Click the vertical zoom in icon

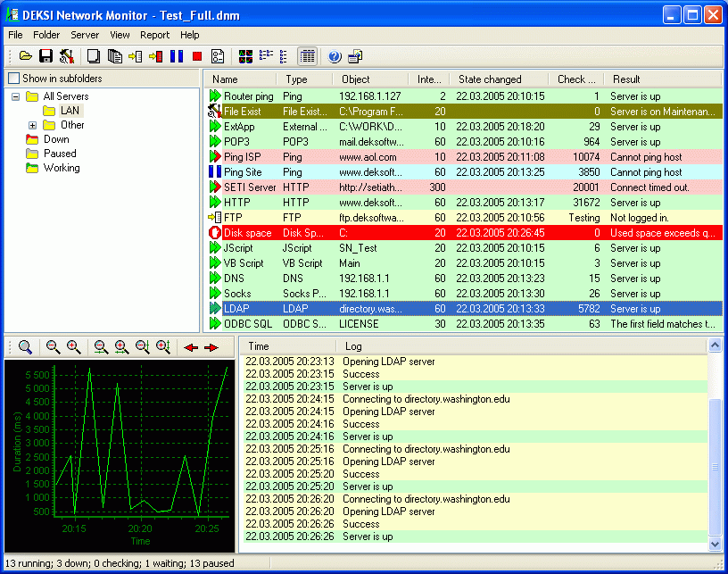pyautogui.click(x=163, y=347)
